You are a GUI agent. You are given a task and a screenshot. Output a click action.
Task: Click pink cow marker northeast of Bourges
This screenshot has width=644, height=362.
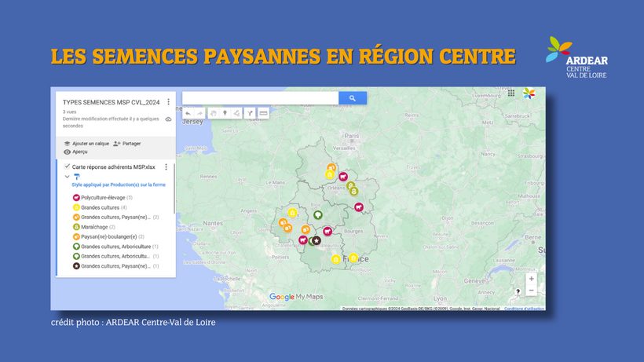pyautogui.click(x=359, y=207)
